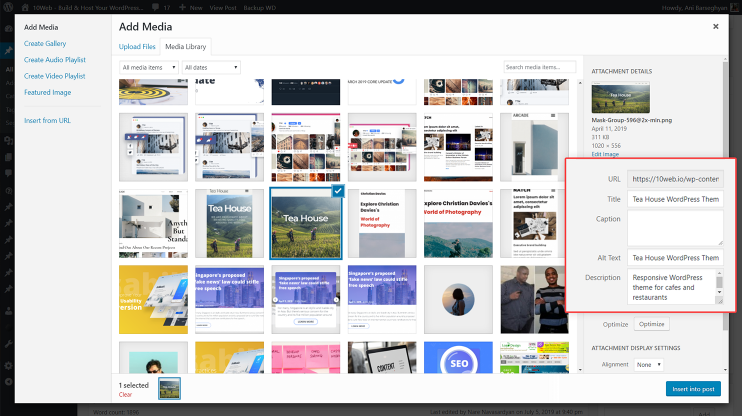Click the Howdy user account menu
The height and width of the screenshot is (416, 742).
(x=698, y=8)
